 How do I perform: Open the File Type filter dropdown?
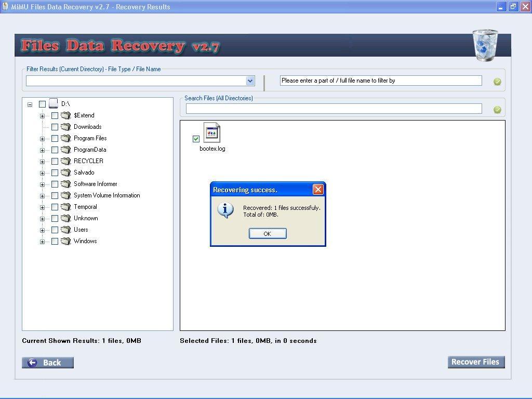coord(250,81)
